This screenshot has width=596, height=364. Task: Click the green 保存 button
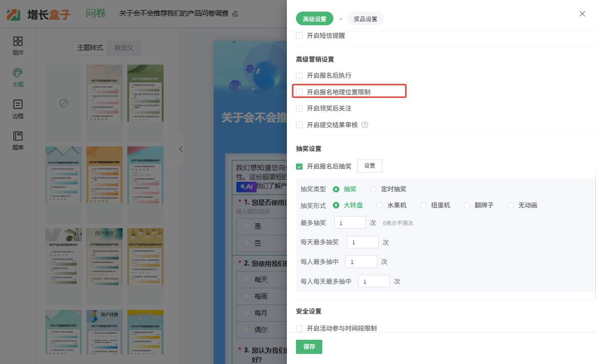(309, 347)
